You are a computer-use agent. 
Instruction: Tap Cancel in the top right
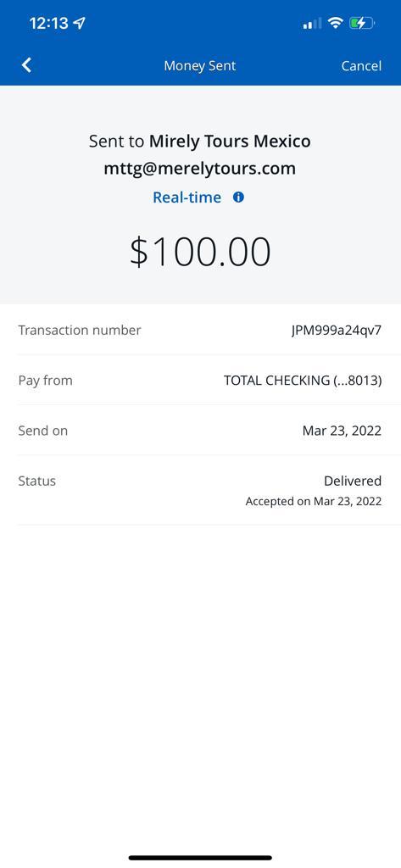point(361,66)
